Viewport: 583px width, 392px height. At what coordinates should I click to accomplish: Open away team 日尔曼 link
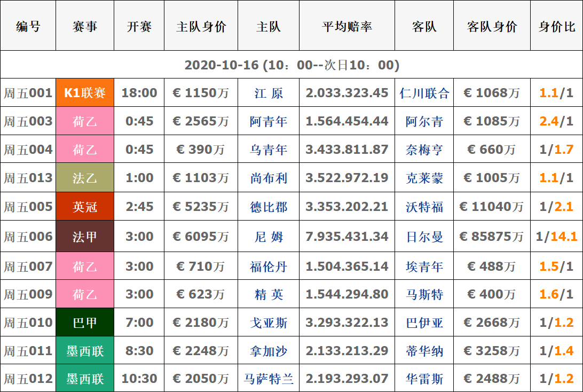click(x=424, y=237)
